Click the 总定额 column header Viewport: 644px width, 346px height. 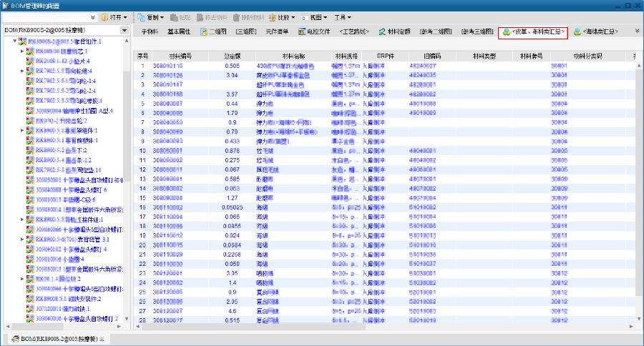231,55
